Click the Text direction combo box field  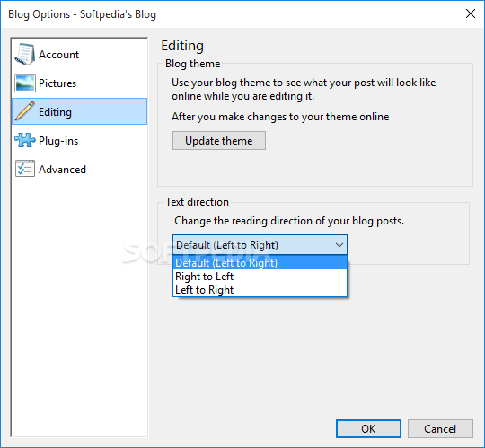click(260, 245)
